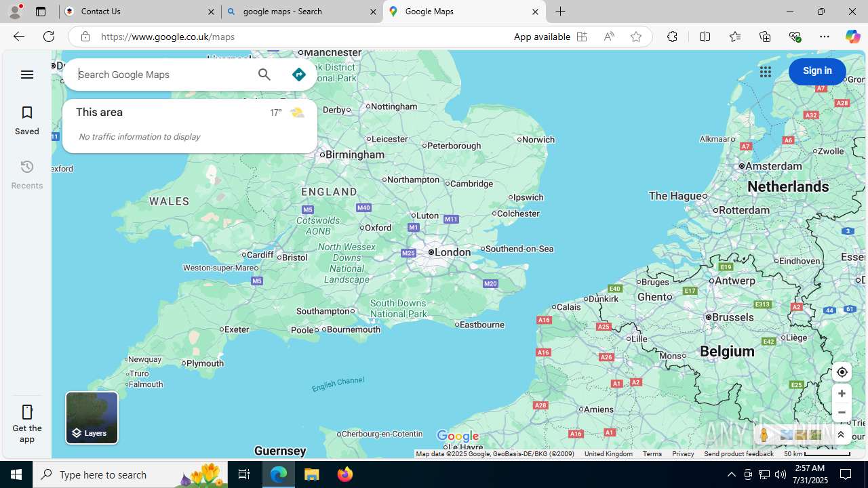Open Collections panel

pyautogui.click(x=765, y=37)
